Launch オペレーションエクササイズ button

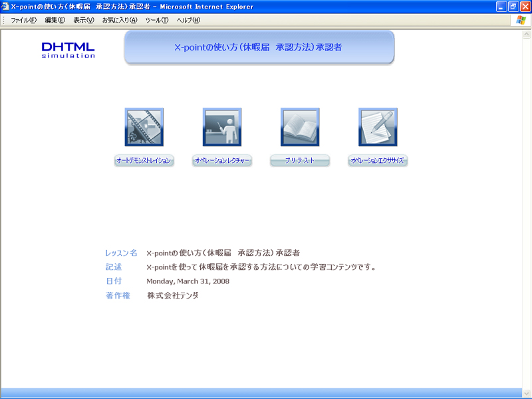378,160
